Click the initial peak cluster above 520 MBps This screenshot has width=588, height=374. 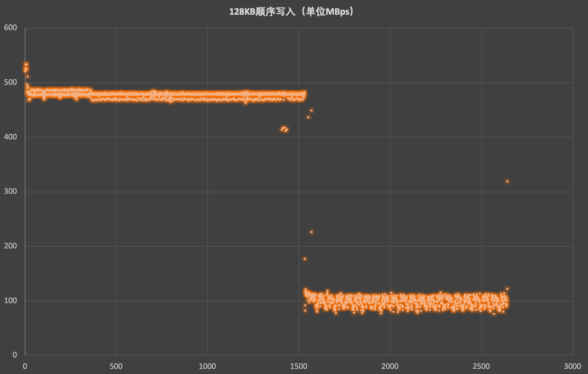click(x=25, y=67)
